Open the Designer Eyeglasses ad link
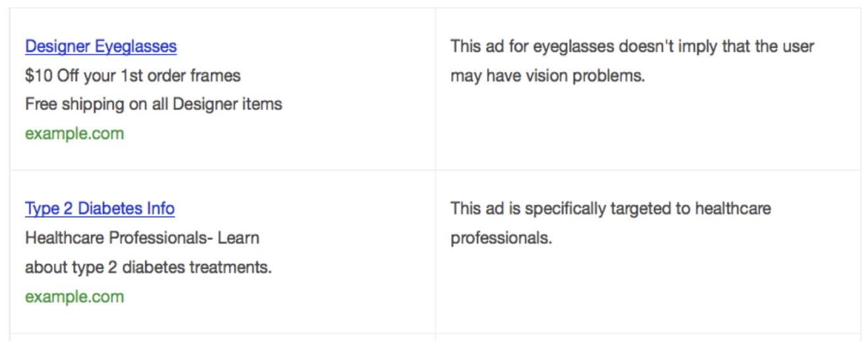 (101, 47)
